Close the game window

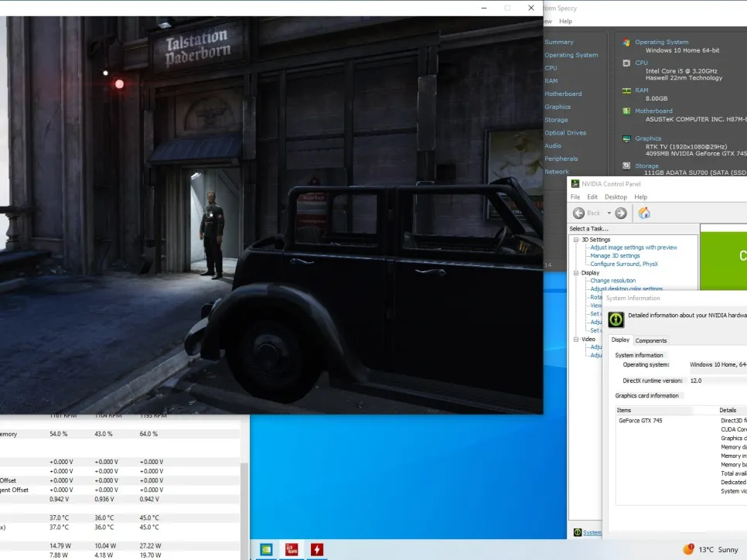530,8
